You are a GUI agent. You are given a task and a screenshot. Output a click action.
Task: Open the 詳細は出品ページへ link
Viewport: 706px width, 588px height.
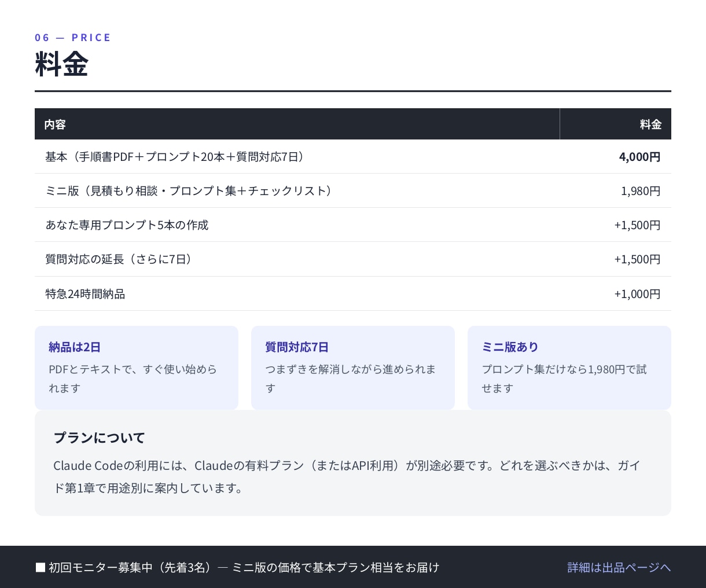point(619,567)
